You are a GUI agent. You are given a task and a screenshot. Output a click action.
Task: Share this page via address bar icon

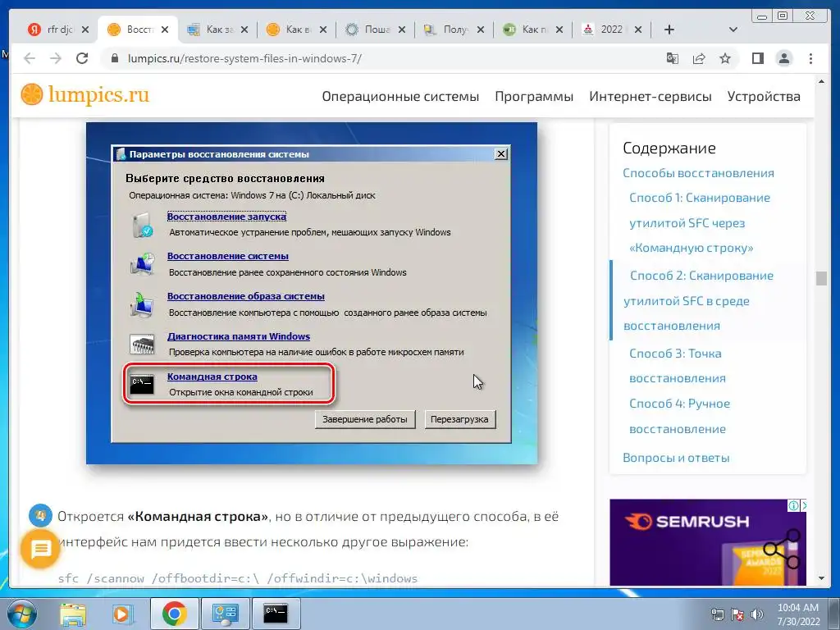tap(699, 58)
